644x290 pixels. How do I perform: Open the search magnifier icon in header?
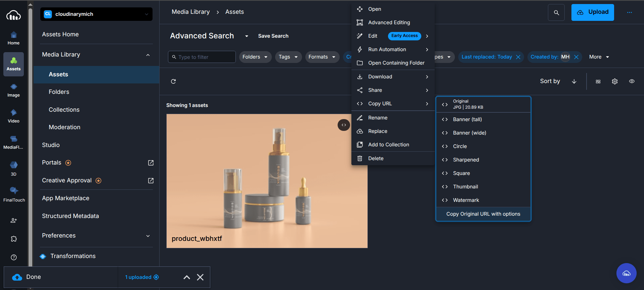point(556,12)
